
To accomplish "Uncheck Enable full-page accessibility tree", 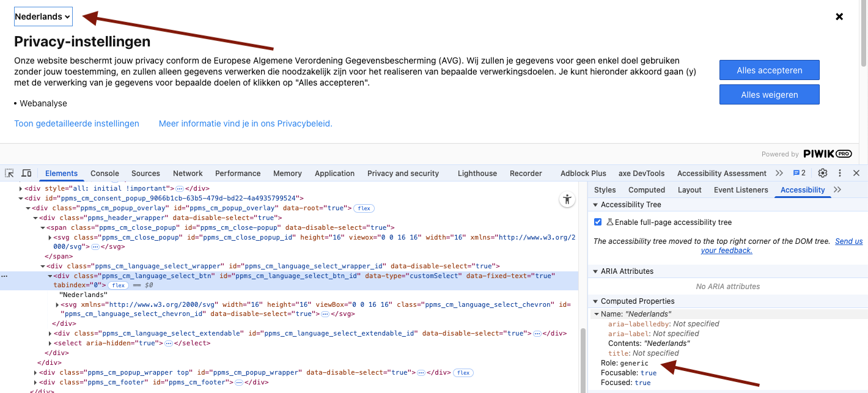I will [x=598, y=222].
